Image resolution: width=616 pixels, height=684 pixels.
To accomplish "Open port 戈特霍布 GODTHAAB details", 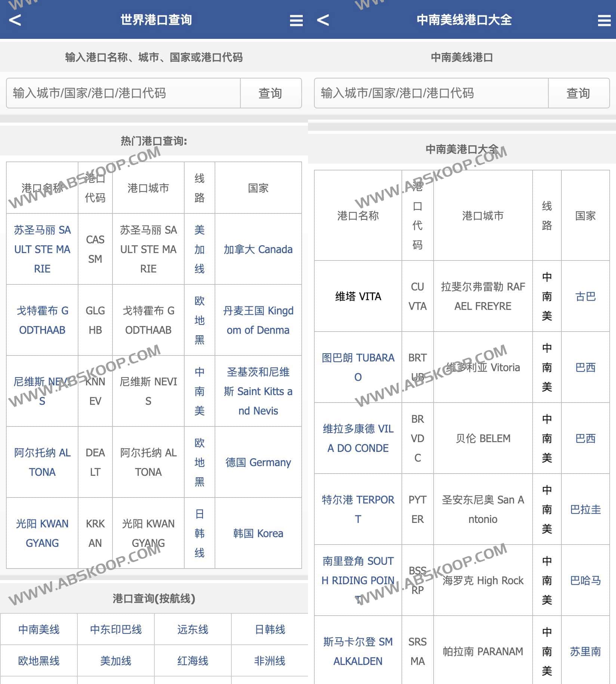I will point(42,320).
